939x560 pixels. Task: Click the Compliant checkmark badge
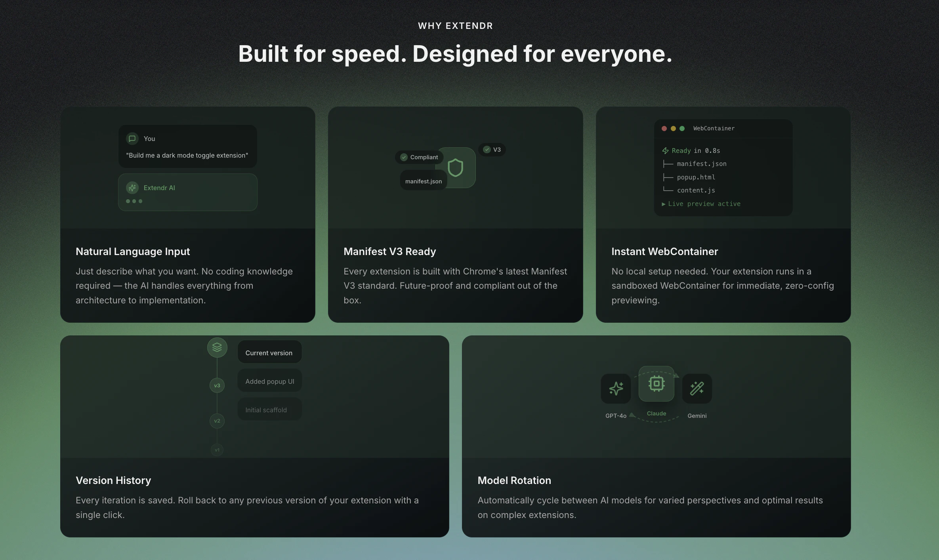(x=419, y=157)
